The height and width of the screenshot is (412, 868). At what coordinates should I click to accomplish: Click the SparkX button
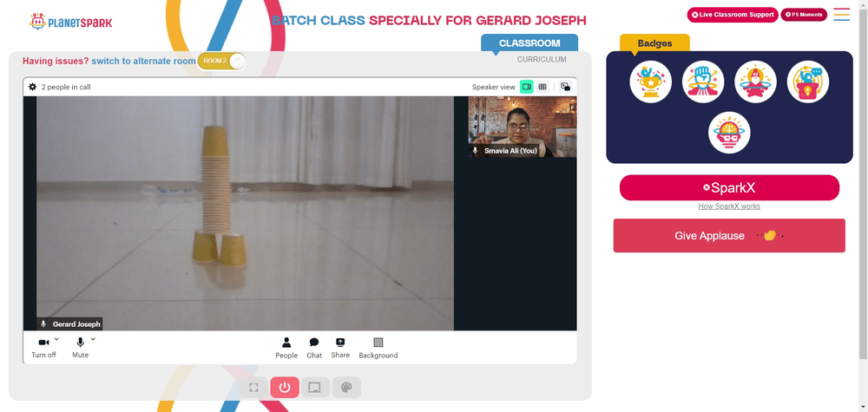(729, 187)
